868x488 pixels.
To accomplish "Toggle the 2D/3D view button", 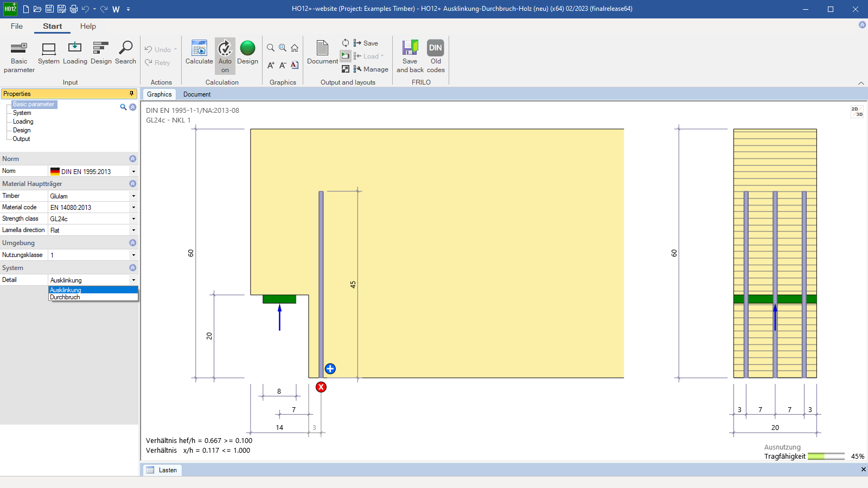I will coord(857,111).
